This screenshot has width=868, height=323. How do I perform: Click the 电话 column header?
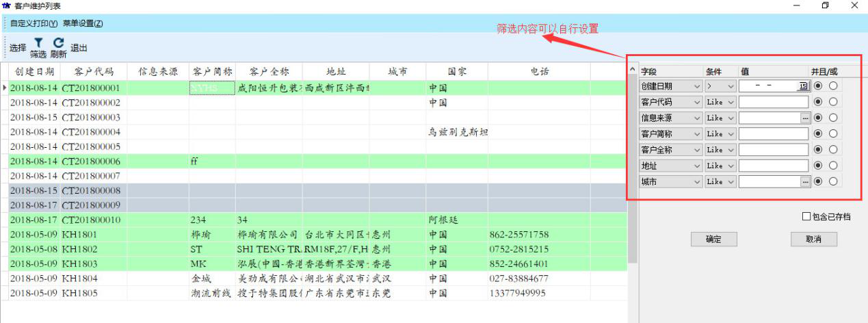(539, 71)
